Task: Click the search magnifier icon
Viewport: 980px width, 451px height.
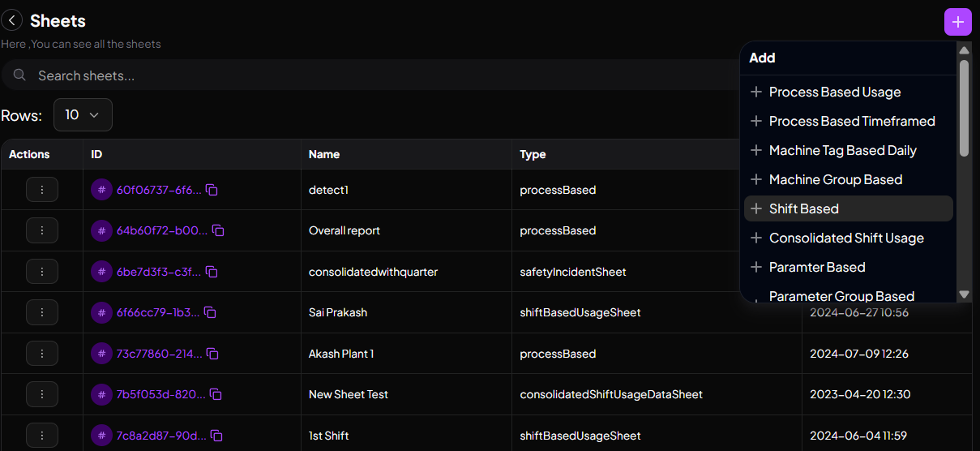Action: click(20, 75)
